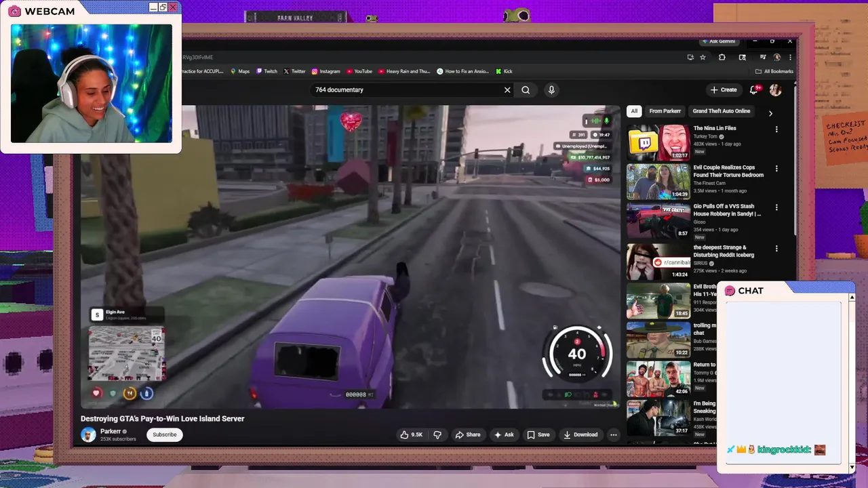Select the From Parkerr filter chip

(x=665, y=111)
